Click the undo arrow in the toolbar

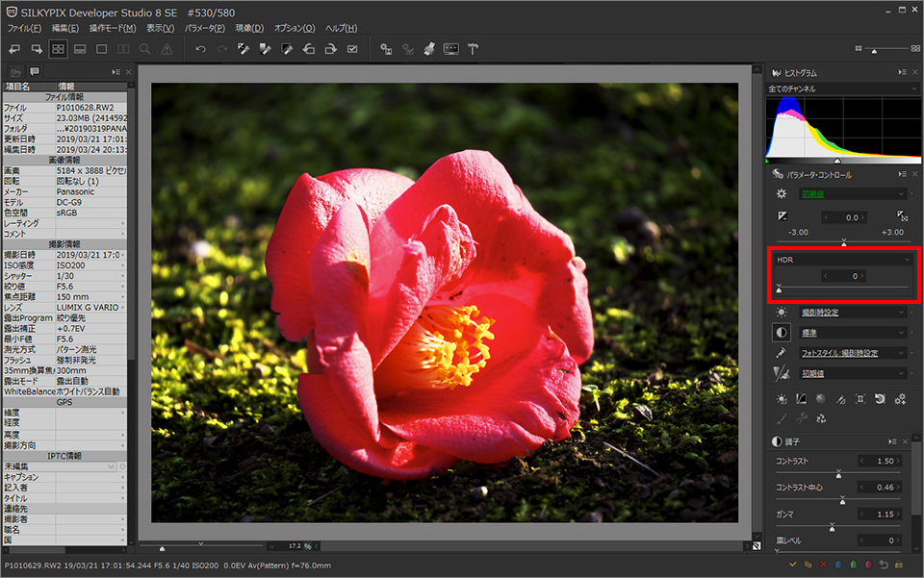tap(200, 48)
